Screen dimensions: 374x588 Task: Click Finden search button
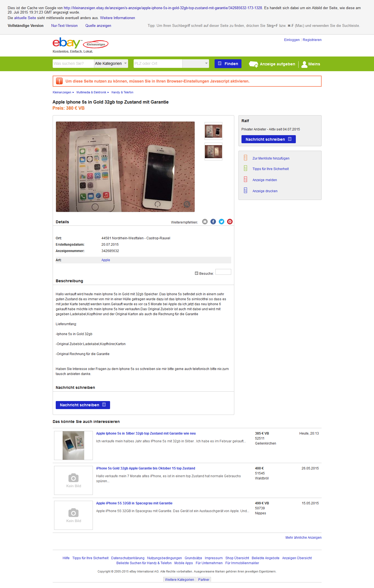228,64
